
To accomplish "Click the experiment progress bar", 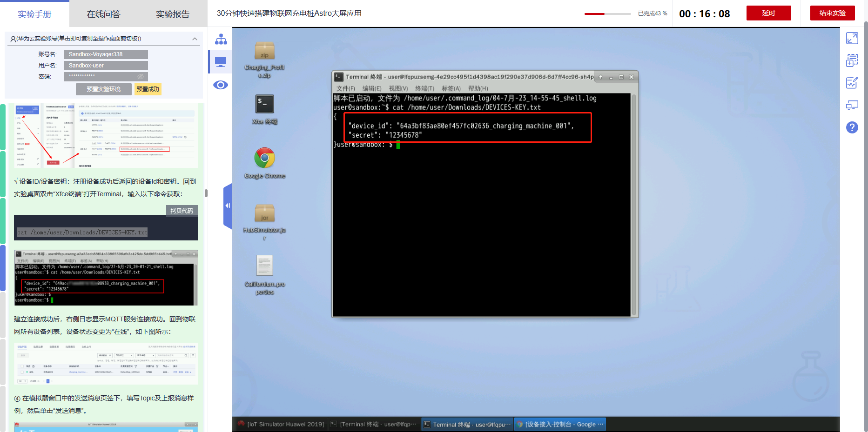I will tap(608, 14).
